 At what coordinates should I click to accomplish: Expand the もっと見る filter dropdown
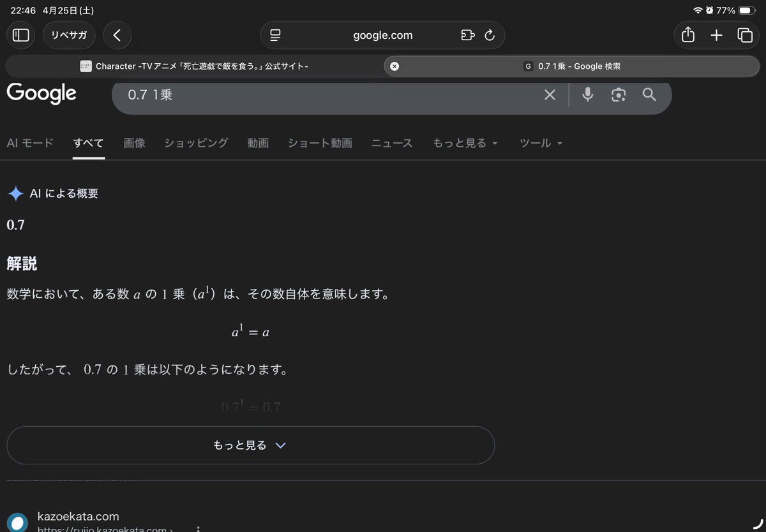(x=465, y=143)
